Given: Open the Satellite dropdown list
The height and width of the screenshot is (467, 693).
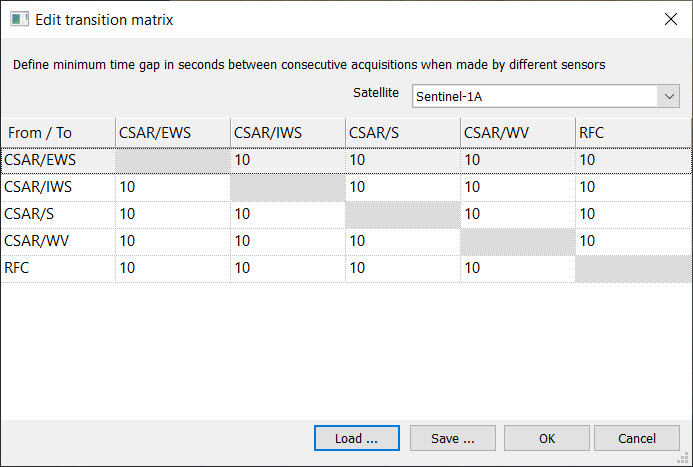Looking at the screenshot, I should [668, 95].
